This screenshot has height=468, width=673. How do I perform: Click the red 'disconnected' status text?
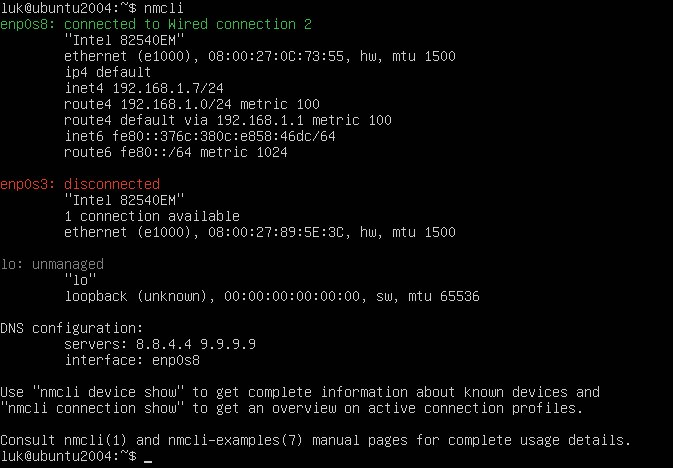(x=112, y=184)
